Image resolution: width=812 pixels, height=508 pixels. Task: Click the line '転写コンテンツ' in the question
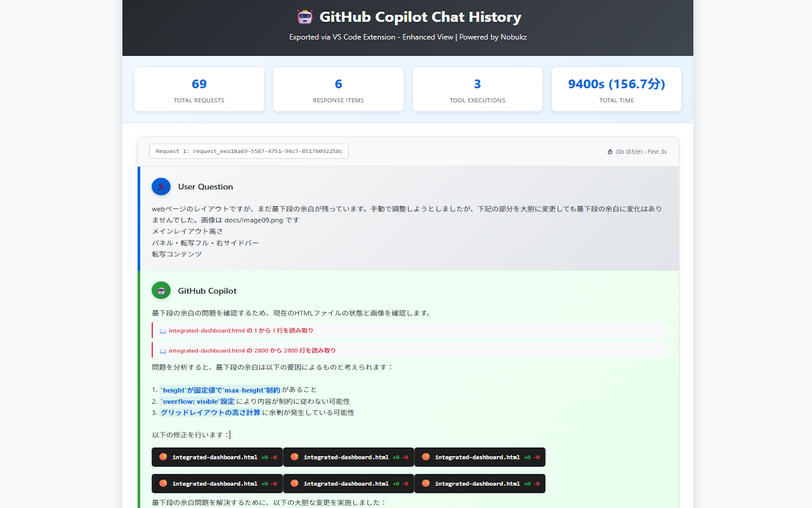(x=176, y=254)
